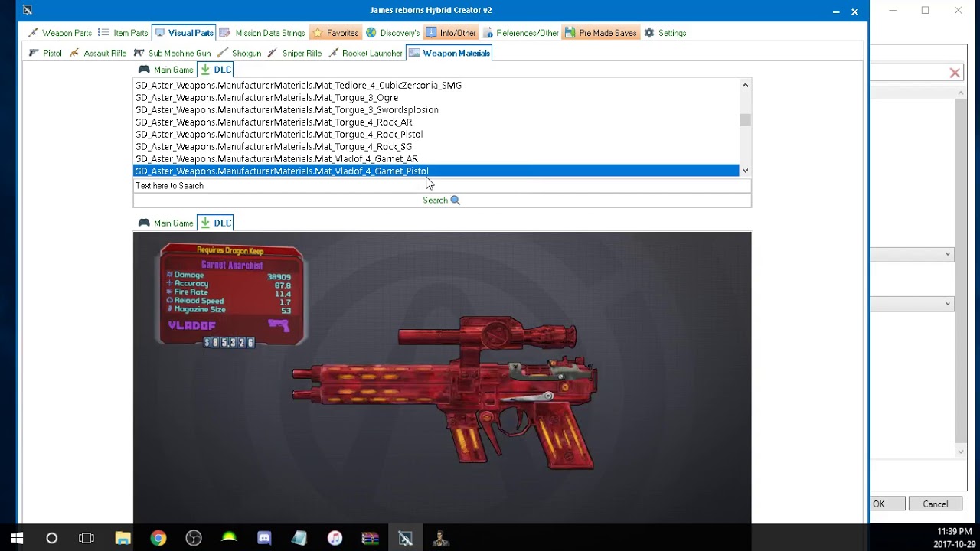The height and width of the screenshot is (551, 980).
Task: Click OK in the background dialog
Action: (x=887, y=504)
